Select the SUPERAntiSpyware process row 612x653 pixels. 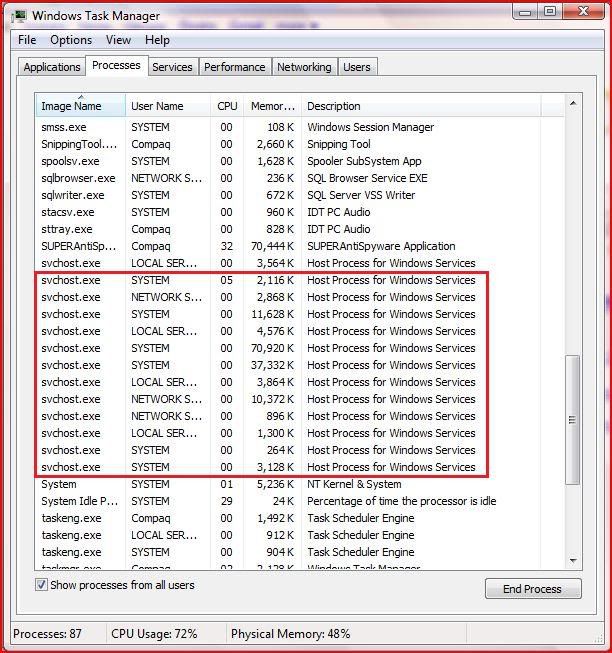pyautogui.click(x=300, y=246)
